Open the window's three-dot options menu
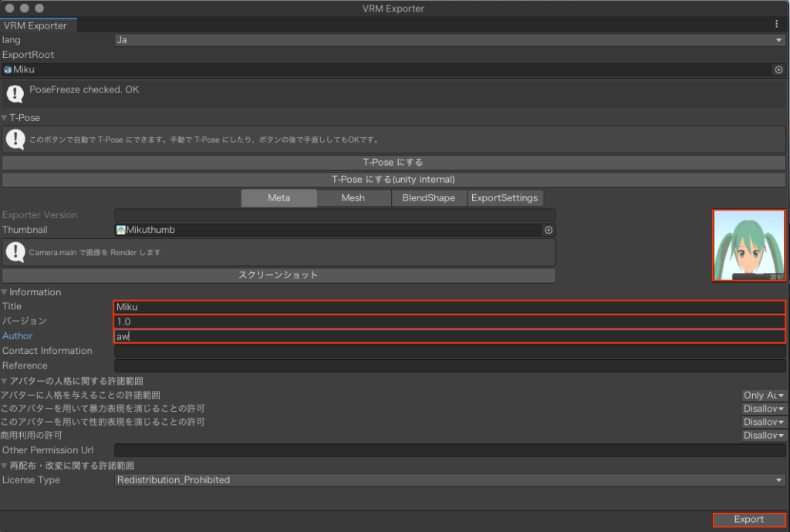Screen dimensions: 790x532 tap(777, 25)
